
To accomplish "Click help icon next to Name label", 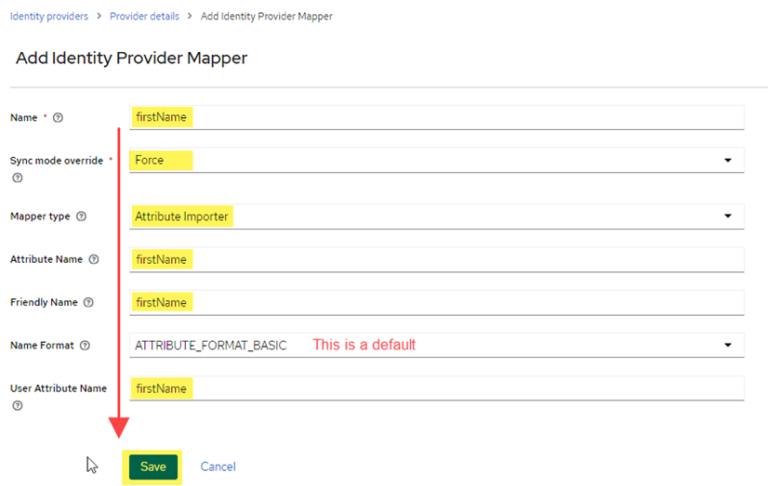I will tap(58, 118).
